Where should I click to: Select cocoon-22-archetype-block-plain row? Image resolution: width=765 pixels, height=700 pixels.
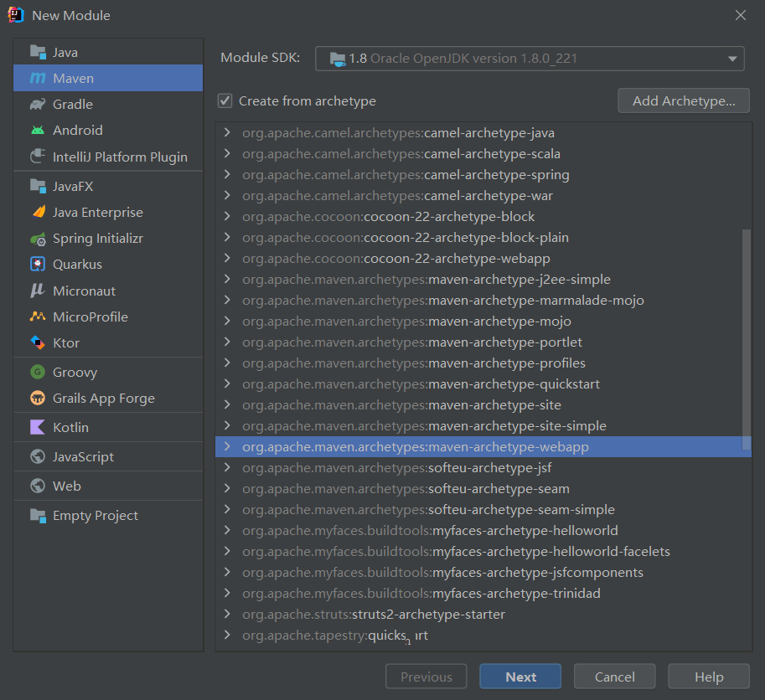483,238
